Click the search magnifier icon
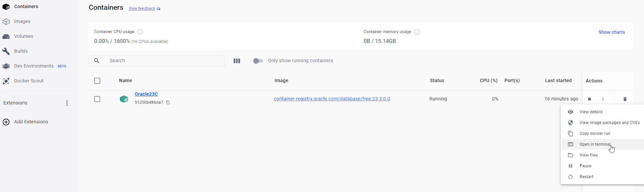The width and height of the screenshot is (644, 192). click(97, 61)
